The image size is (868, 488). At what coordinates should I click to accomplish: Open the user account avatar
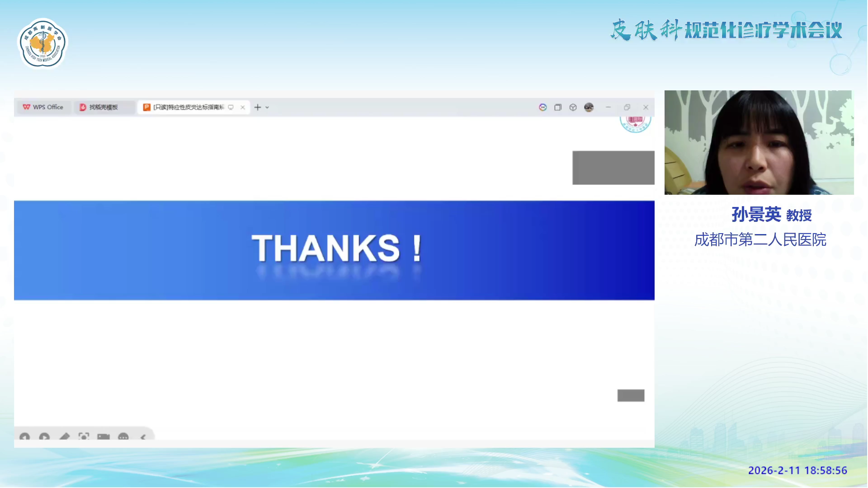click(x=589, y=108)
